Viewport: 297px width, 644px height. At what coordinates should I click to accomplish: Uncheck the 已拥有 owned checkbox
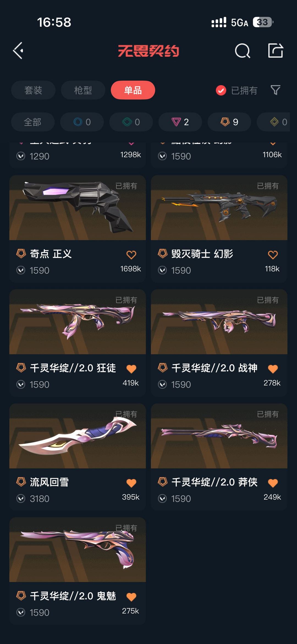click(221, 90)
